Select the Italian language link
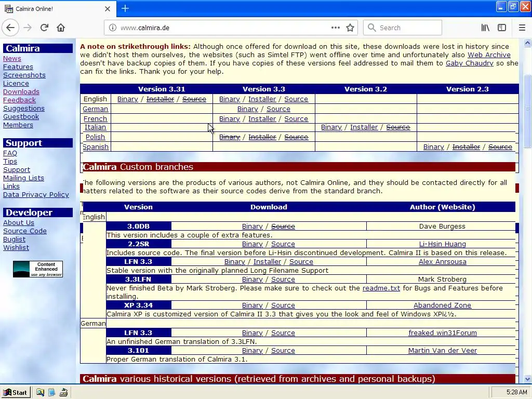Image resolution: width=532 pixels, height=399 pixels. [x=95, y=127]
